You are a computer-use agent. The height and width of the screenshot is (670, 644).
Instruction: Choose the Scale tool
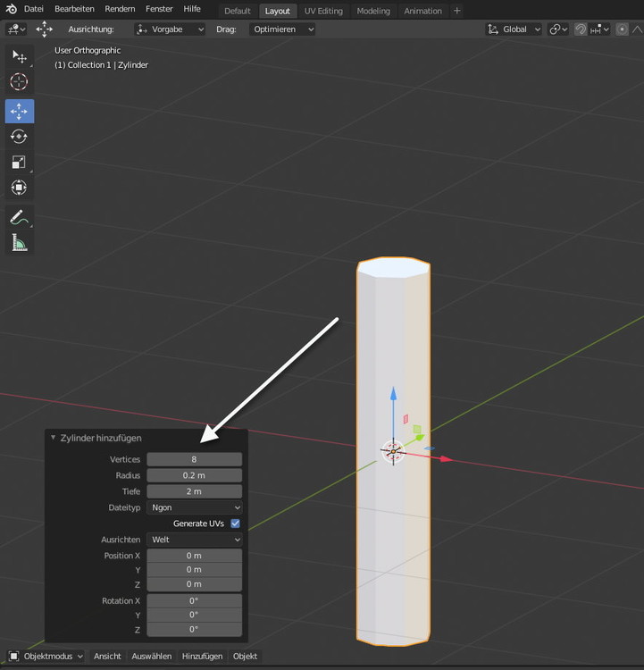(19, 163)
